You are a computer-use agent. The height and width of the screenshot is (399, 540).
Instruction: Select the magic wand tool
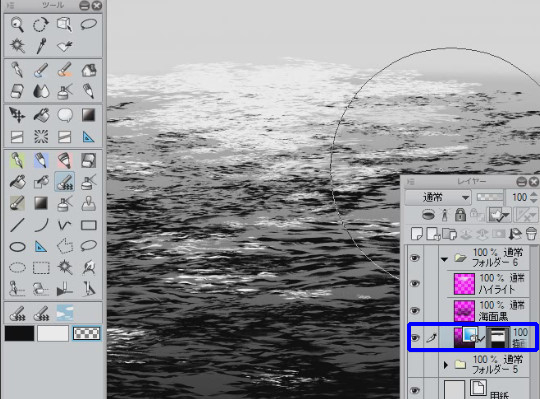(17, 46)
